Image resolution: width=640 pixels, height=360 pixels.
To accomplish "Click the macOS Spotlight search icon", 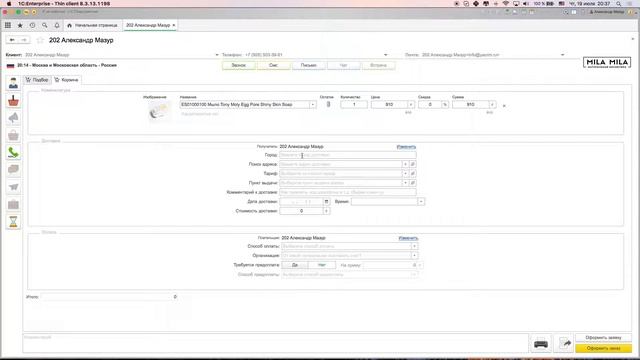I will 619,4.
